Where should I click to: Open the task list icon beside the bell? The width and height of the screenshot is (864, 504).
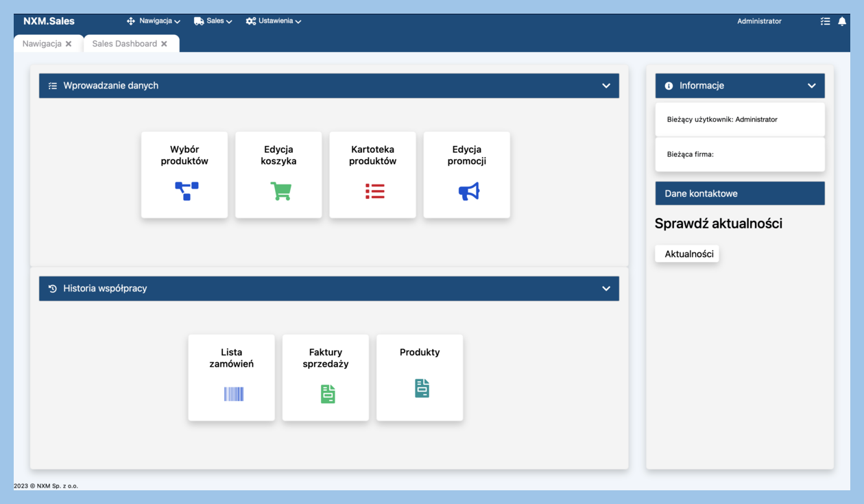pyautogui.click(x=825, y=21)
